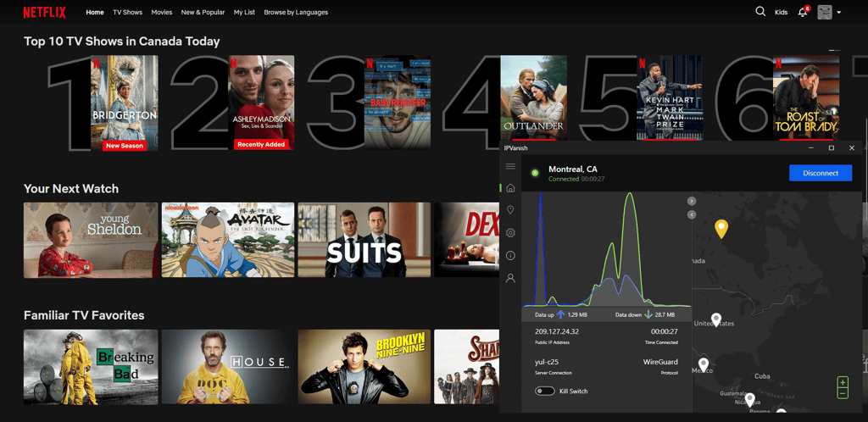This screenshot has height=422, width=868.
Task: Open the Baby Reindeer poster
Action: pyautogui.click(x=397, y=103)
